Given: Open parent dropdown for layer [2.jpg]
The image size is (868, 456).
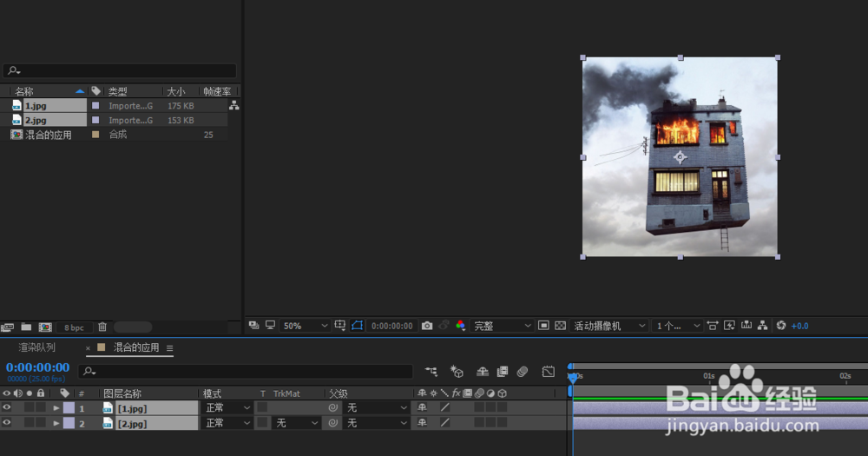Looking at the screenshot, I should click(x=377, y=423).
